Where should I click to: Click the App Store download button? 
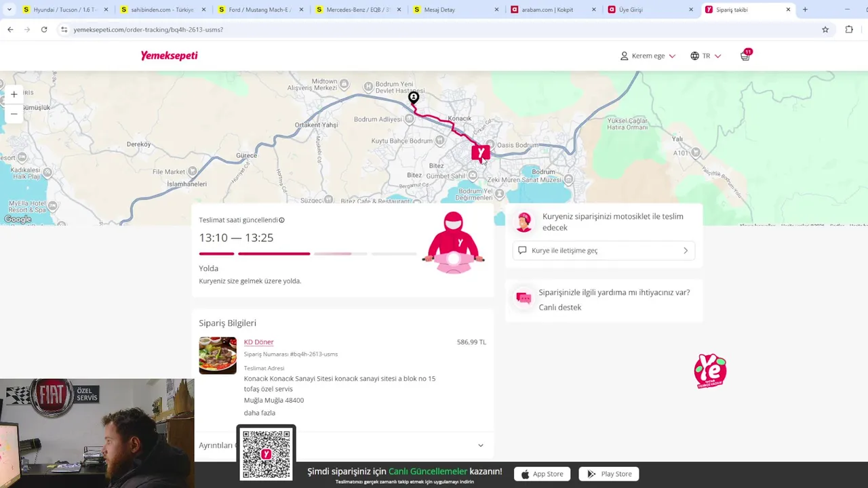click(x=542, y=474)
